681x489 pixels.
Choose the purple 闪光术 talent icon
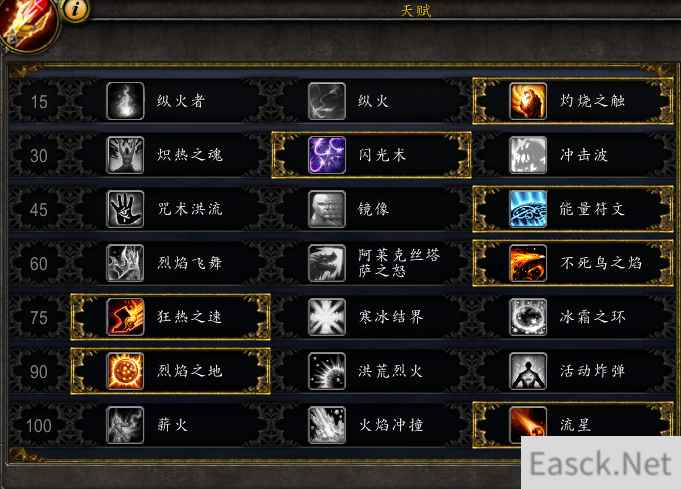[327, 155]
